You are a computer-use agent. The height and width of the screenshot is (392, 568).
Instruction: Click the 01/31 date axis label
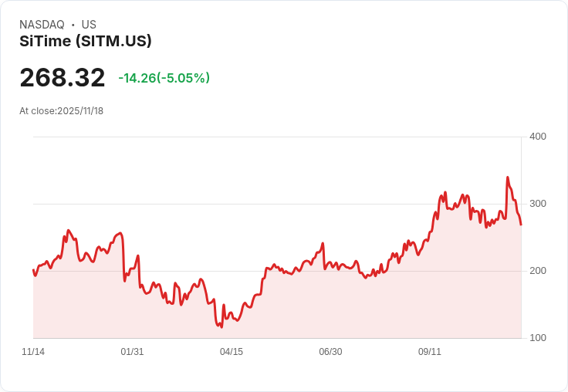pyautogui.click(x=132, y=352)
